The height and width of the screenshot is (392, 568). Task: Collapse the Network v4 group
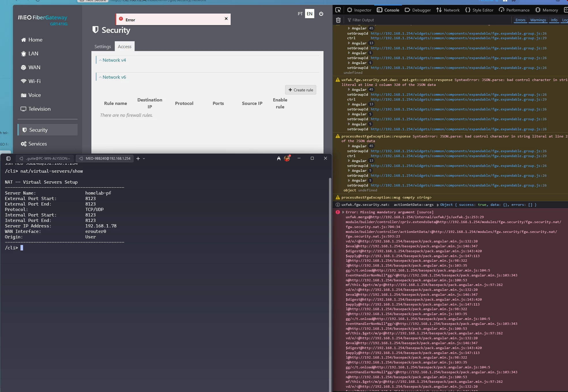point(114,60)
